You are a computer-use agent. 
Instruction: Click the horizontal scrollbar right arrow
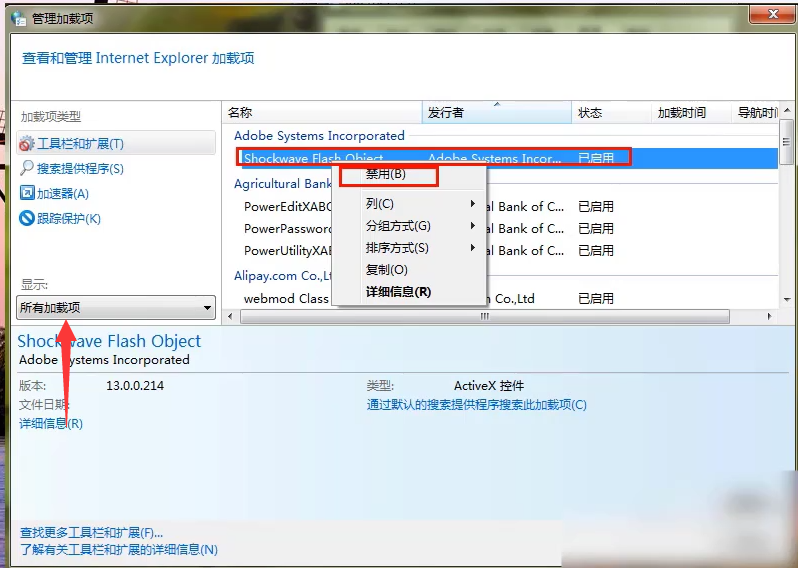click(771, 316)
